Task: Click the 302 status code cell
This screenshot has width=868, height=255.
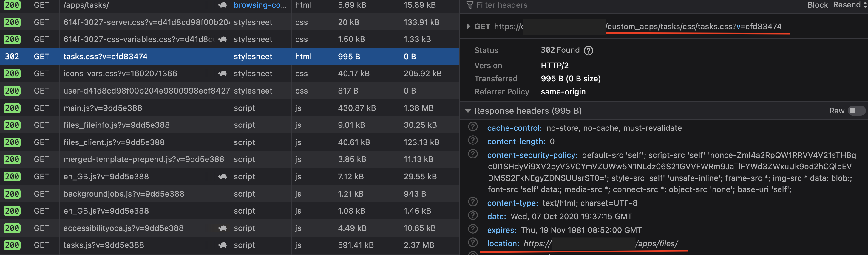Action: coord(12,57)
